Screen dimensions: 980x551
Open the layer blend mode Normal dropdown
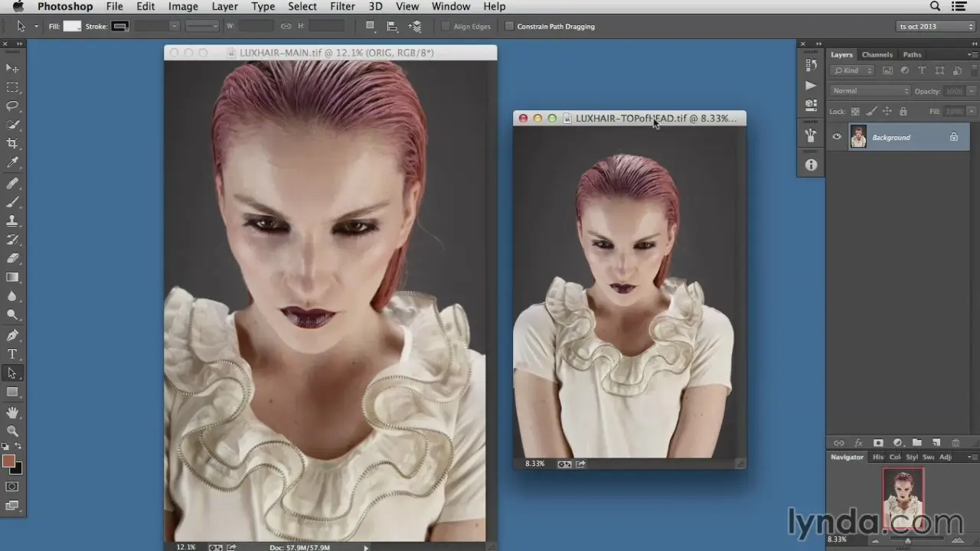click(x=870, y=90)
